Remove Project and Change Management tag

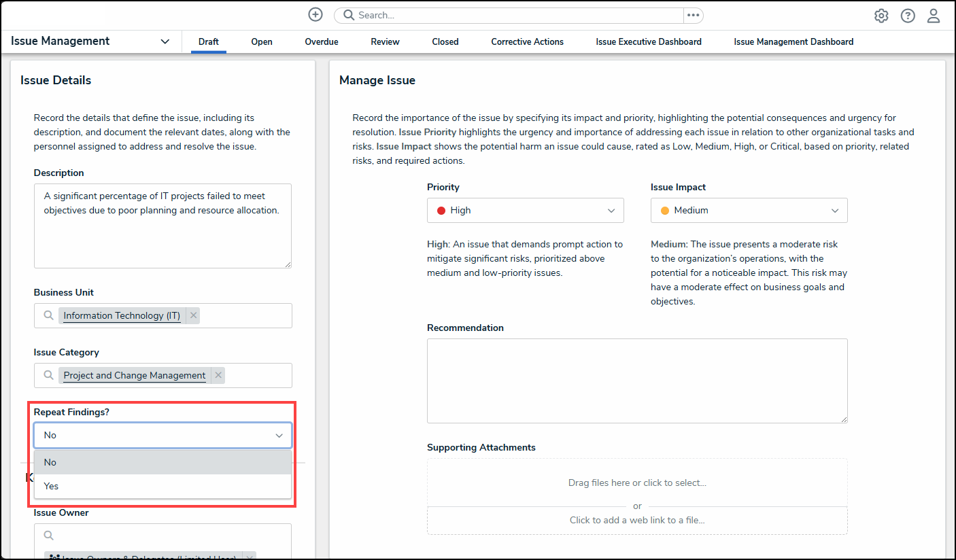[x=218, y=375]
